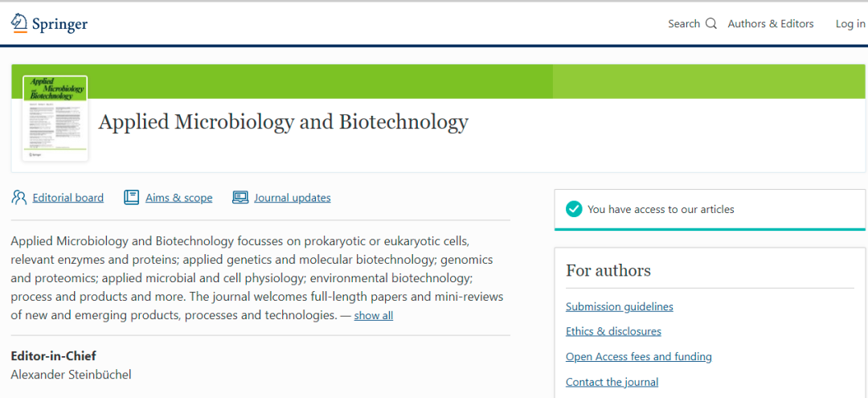Image resolution: width=868 pixels, height=398 pixels.
Task: Click the Aims & scope book icon
Action: coord(131,197)
